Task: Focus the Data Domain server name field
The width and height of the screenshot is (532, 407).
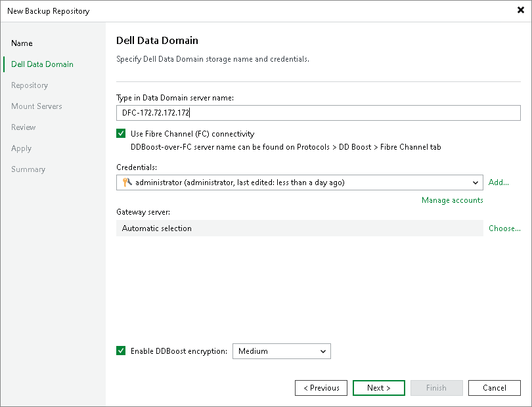Action: pyautogui.click(x=319, y=113)
